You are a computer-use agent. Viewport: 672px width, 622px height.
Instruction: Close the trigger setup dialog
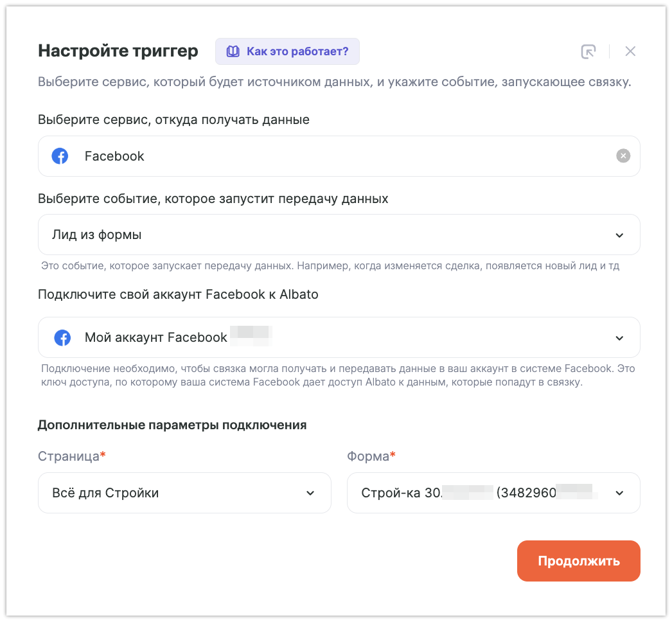630,51
